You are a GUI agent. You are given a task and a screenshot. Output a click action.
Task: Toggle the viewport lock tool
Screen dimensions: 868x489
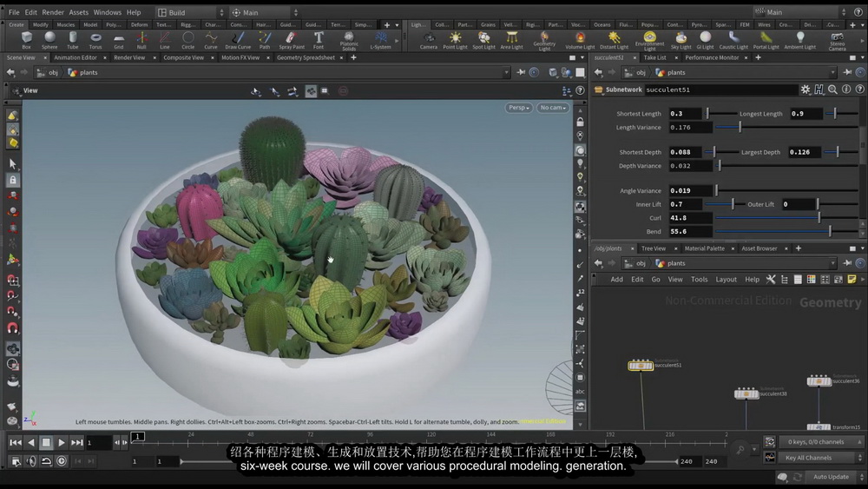[x=13, y=180]
